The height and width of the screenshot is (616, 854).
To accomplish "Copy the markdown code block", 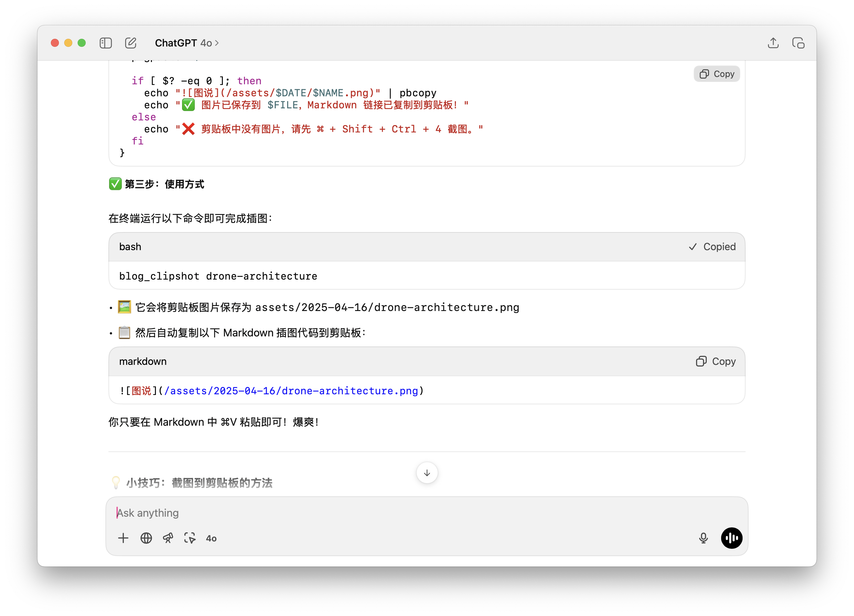I will pyautogui.click(x=716, y=361).
